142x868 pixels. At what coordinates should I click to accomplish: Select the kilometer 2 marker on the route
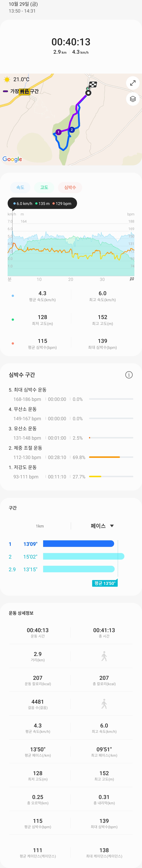[72, 130]
